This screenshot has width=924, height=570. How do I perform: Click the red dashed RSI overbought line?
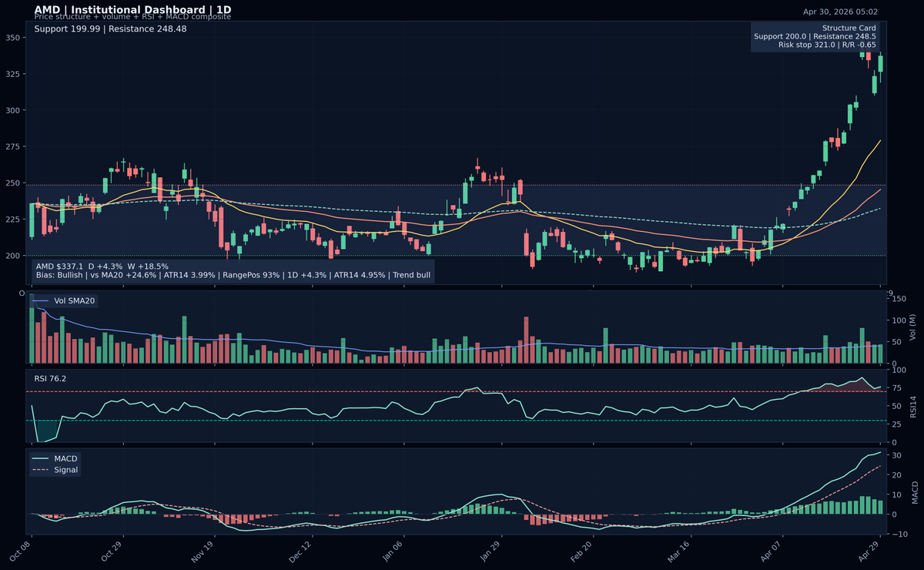[x=456, y=392]
